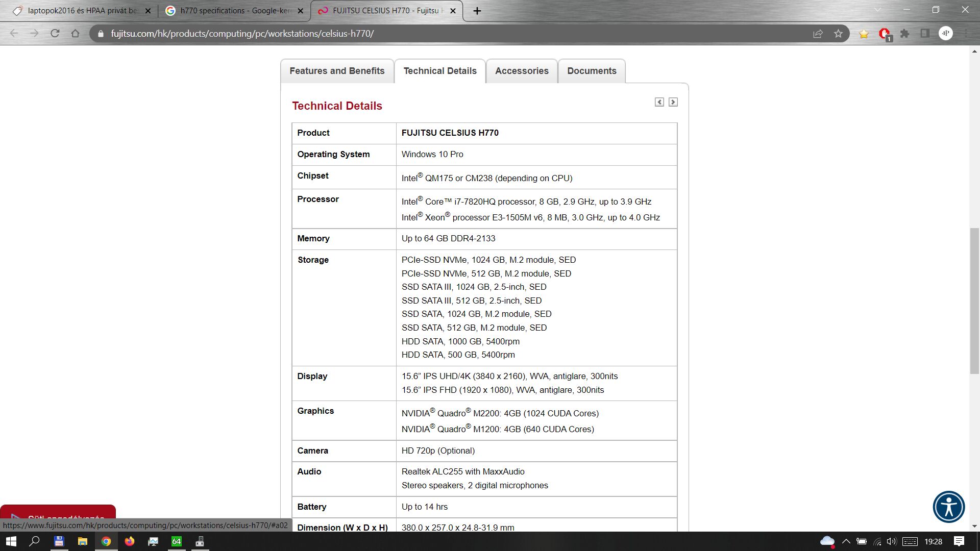Open the yellow star bookmarks extension

[x=864, y=34]
